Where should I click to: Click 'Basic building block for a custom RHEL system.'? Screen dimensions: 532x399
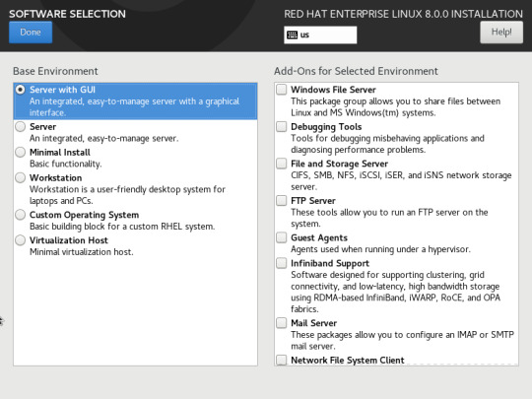point(122,227)
